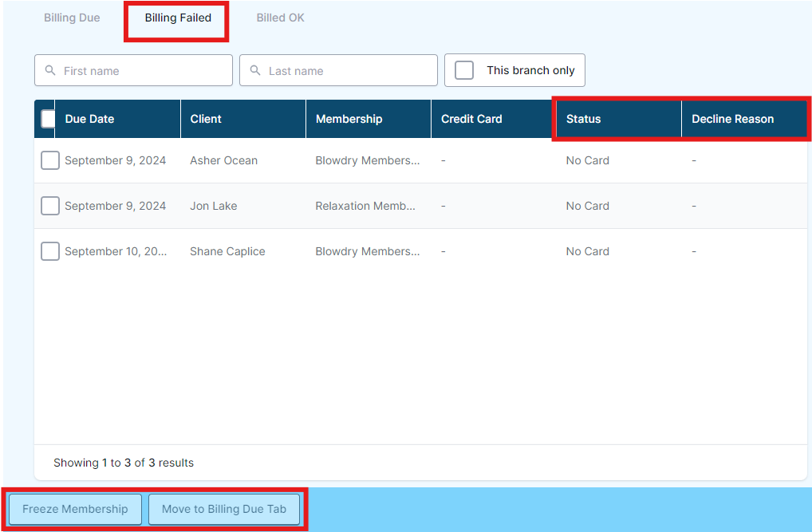The image size is (812, 532).
Task: Enable the This branch only checkbox
Action: click(x=464, y=70)
